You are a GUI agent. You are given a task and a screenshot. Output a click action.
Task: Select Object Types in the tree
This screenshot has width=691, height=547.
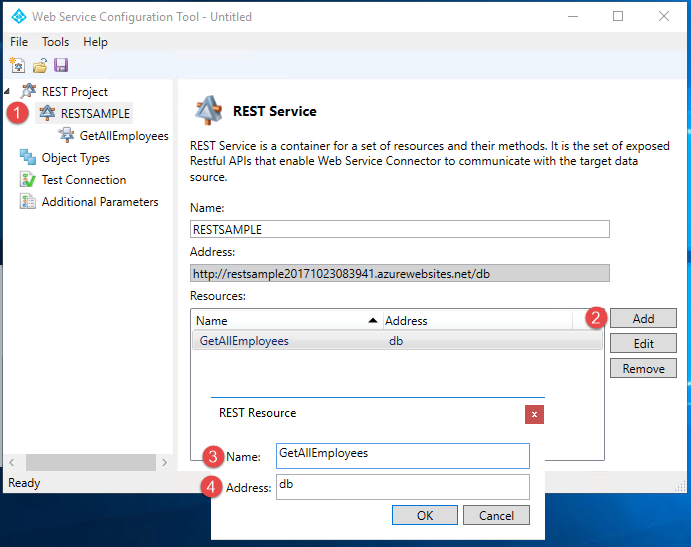click(x=75, y=158)
